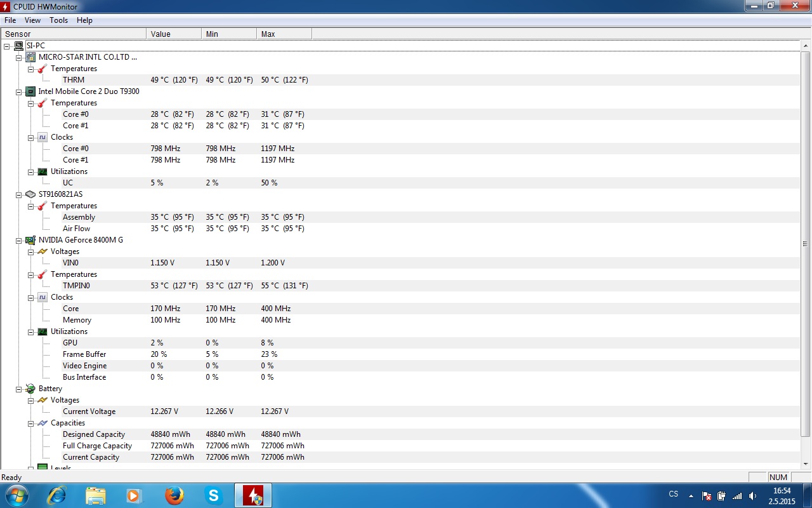Open Windows Explorer folder from taskbar
Image resolution: width=812 pixels, height=508 pixels.
tap(96, 495)
